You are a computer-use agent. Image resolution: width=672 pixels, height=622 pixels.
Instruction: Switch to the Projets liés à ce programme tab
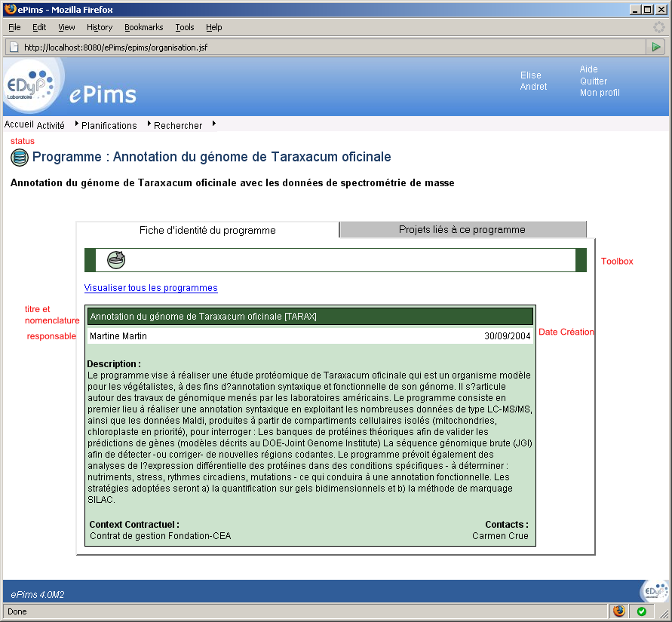[x=462, y=229]
